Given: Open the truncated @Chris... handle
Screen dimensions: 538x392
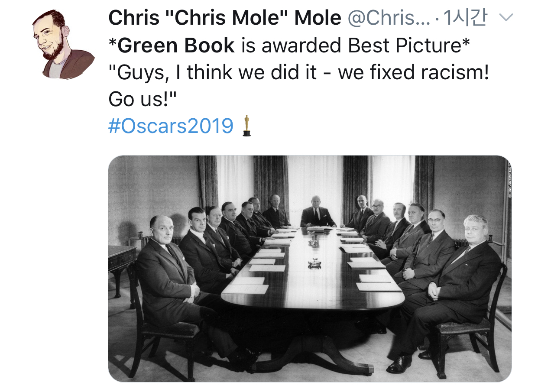Looking at the screenshot, I should [x=389, y=18].
